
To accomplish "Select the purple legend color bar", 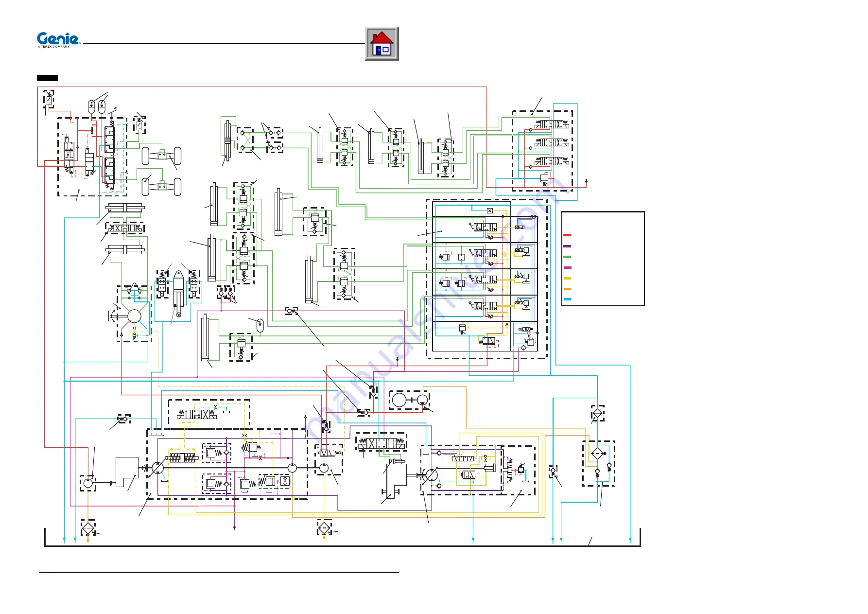I will tap(567, 246).
